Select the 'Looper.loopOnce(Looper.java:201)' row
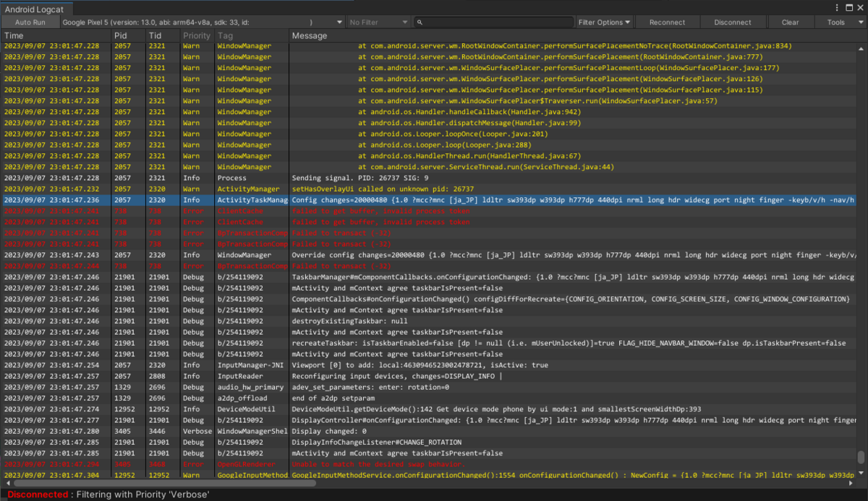The width and height of the screenshot is (868, 501). [x=429, y=134]
